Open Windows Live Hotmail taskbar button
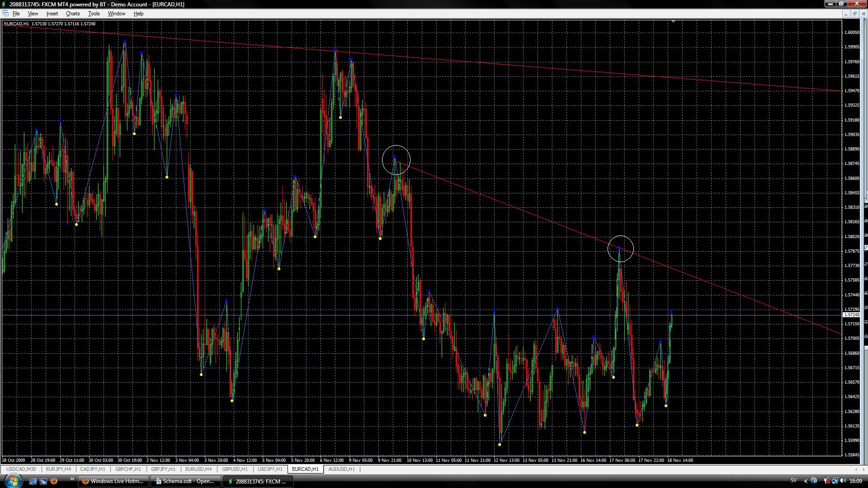This screenshot has width=868, height=488. [113, 481]
